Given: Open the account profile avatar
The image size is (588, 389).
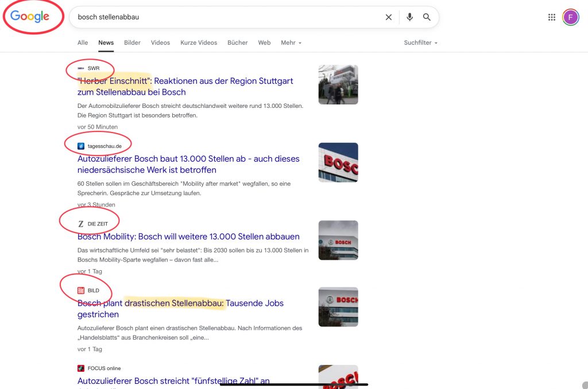Looking at the screenshot, I should (570, 17).
